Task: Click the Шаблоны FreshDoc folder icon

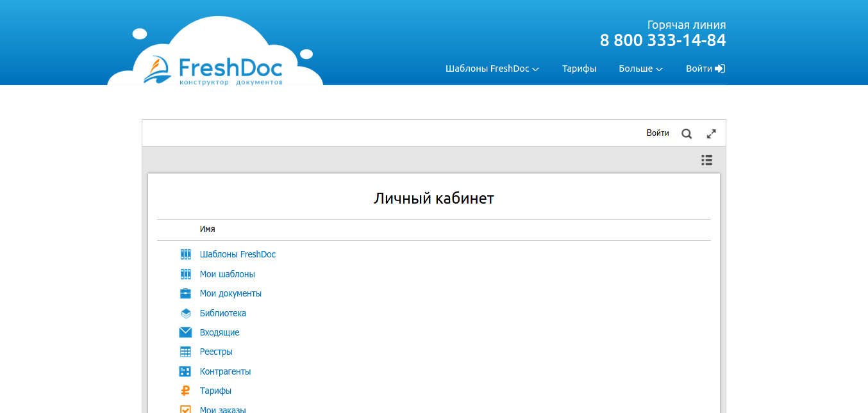Action: (185, 254)
